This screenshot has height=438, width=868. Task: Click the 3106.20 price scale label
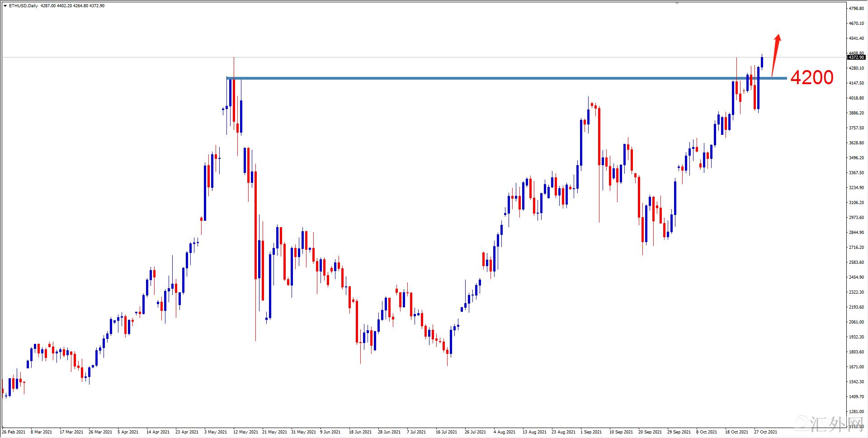click(856, 203)
